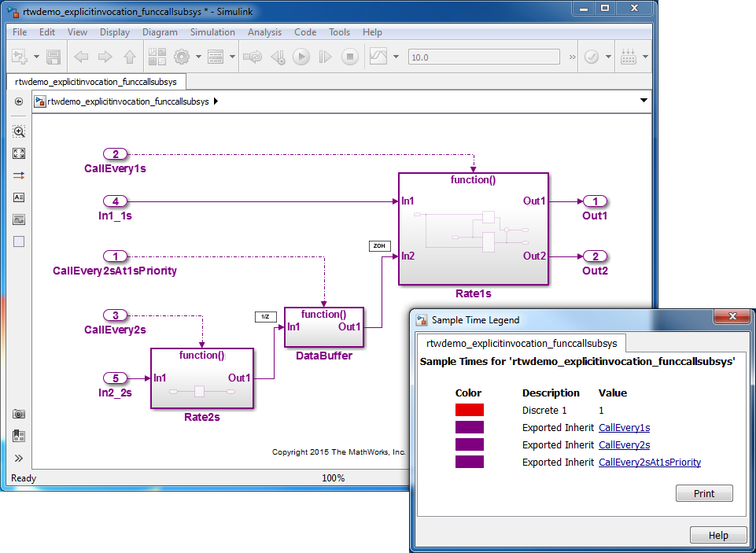Go Up to Parent with the up arrow

(129, 57)
